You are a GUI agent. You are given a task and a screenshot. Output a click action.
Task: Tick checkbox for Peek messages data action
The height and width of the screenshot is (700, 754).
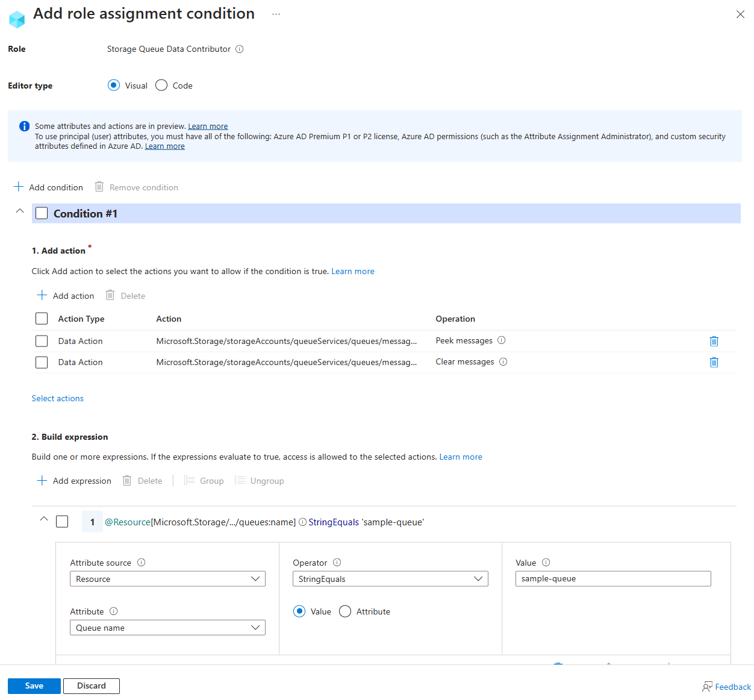coord(42,342)
